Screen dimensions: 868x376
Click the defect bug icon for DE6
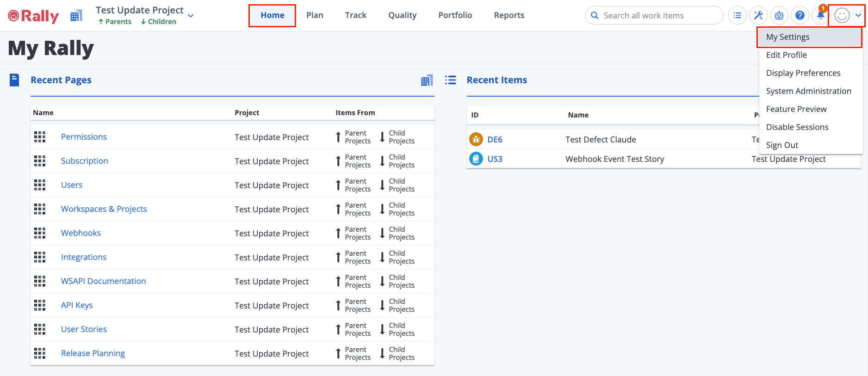476,139
